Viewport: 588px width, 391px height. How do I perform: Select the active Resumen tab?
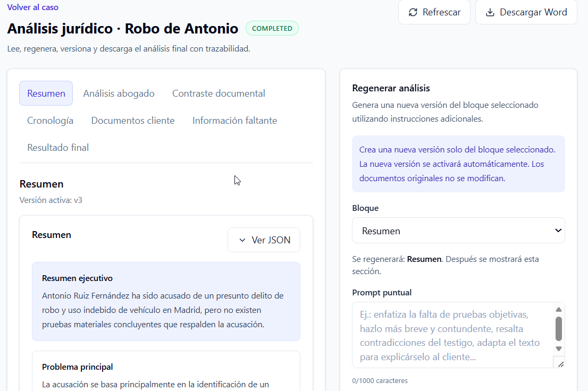tap(46, 93)
